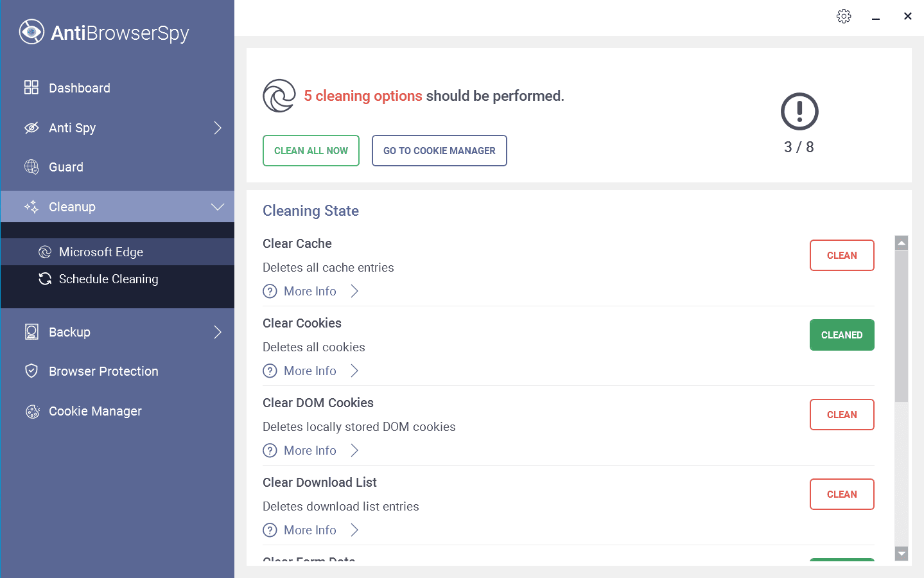
Task: Click GO TO COOKIE MANAGER button
Action: 439,151
